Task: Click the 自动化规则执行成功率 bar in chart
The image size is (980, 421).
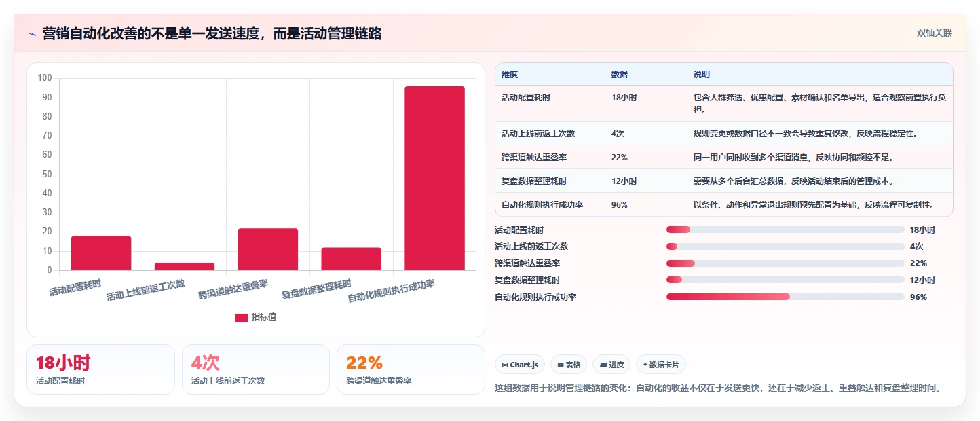Action: coord(435,178)
